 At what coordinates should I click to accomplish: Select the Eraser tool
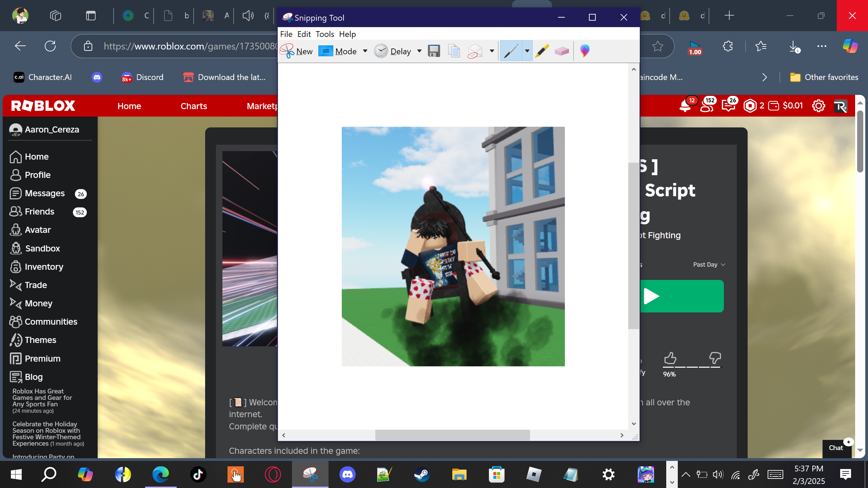561,51
